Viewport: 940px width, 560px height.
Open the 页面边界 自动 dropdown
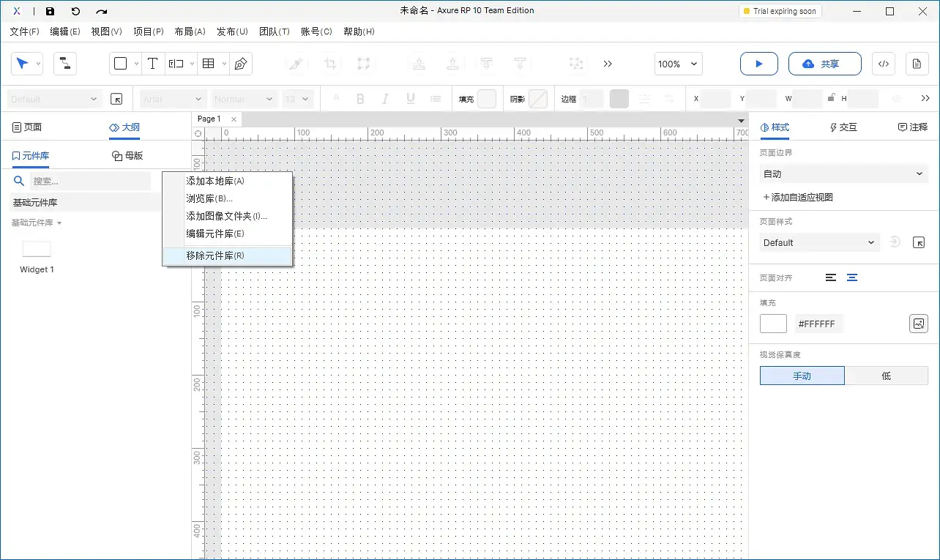click(843, 173)
